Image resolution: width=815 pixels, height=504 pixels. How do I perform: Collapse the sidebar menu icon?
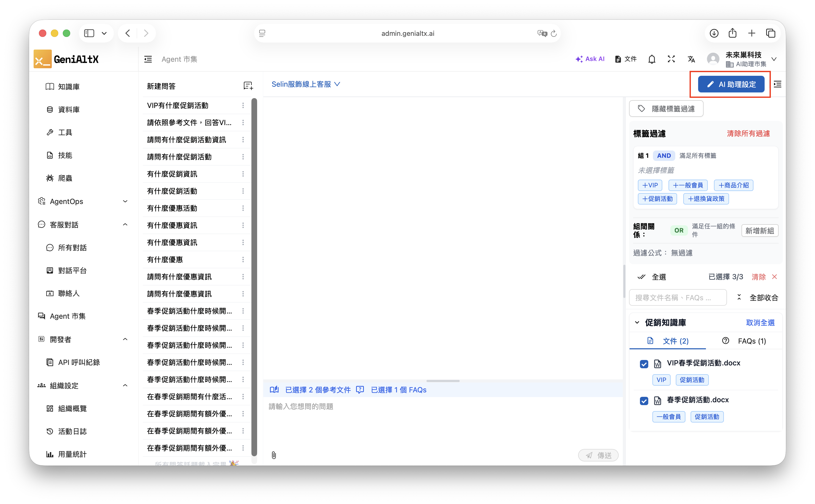point(148,59)
